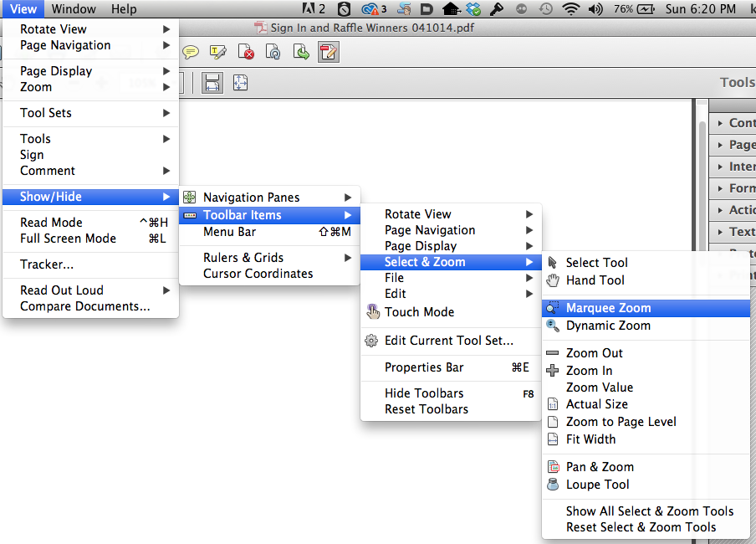Open Tracker... from the View menu
The image size is (756, 544).
click(90, 264)
